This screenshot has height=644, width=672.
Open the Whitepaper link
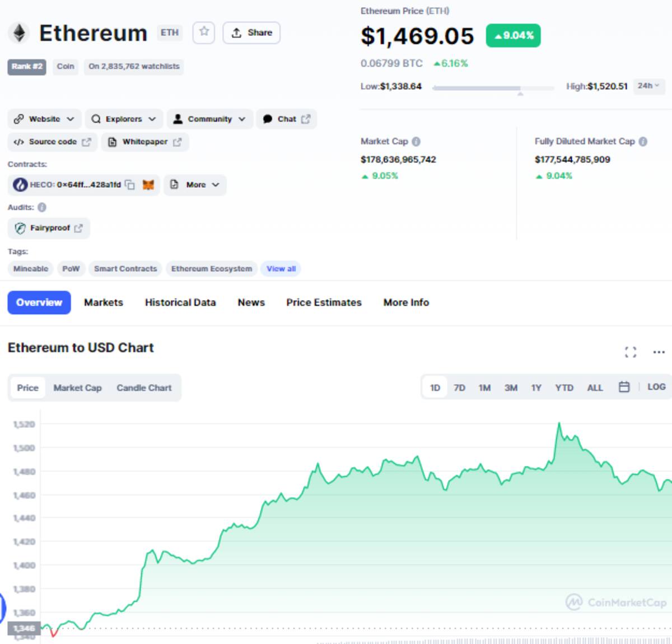[x=144, y=142]
